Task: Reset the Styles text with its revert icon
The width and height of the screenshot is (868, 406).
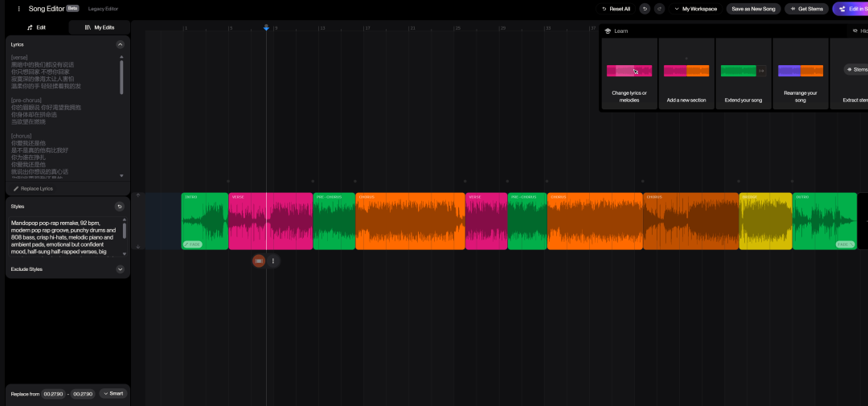Action: [x=120, y=207]
